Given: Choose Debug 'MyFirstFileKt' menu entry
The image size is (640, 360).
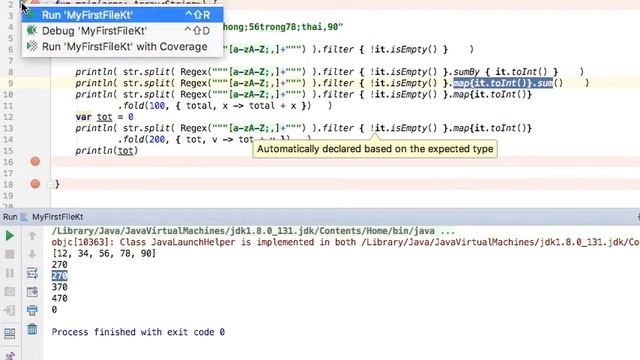Looking at the screenshot, I should [x=122, y=31].
